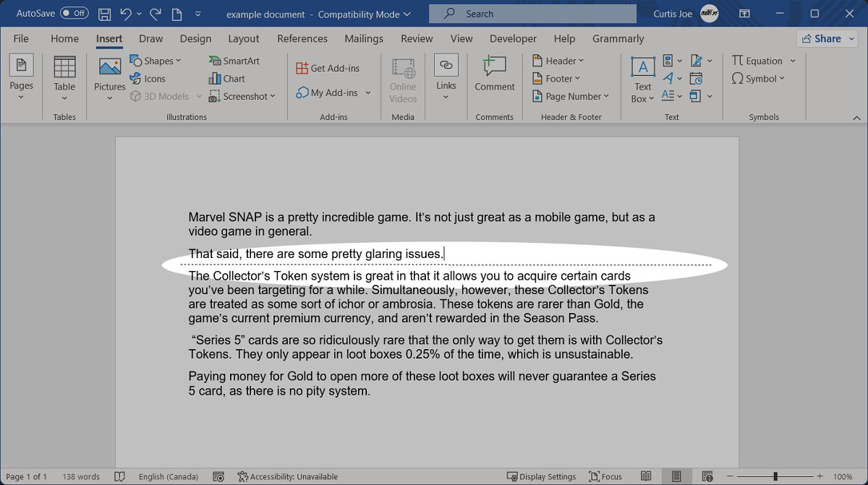Expand the Shapes dropdown
The width and height of the screenshot is (868, 485).
pyautogui.click(x=179, y=61)
